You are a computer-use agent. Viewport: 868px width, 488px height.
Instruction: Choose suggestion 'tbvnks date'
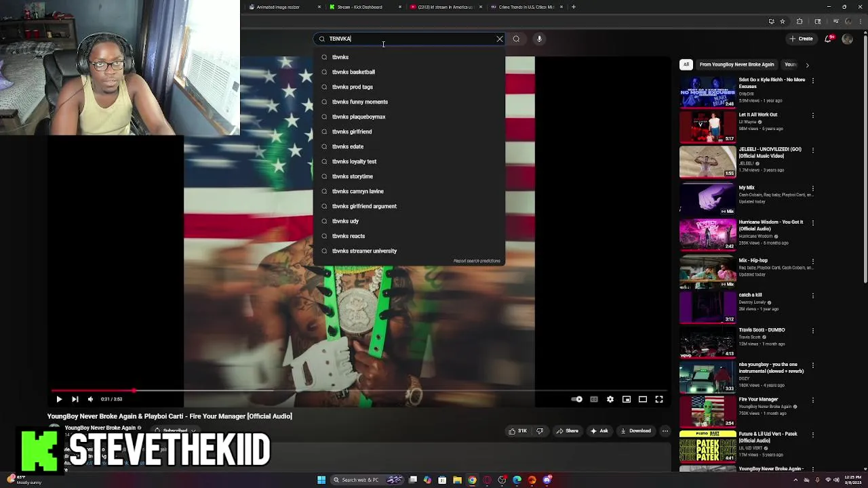[x=409, y=146]
